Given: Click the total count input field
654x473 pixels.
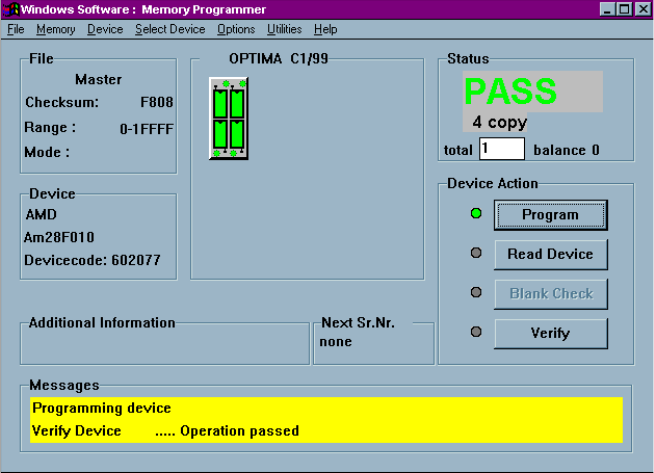Looking at the screenshot, I should (502, 148).
